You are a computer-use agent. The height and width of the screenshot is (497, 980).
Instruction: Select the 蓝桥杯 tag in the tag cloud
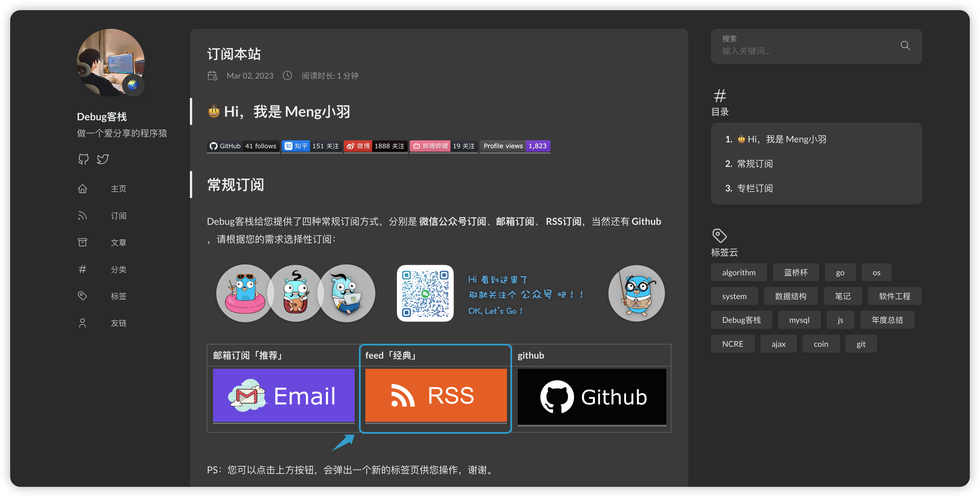click(795, 272)
